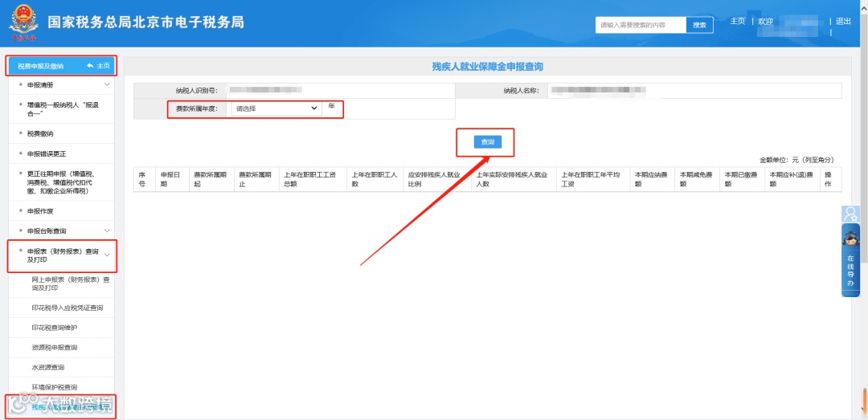Click 费款所属期起 column header
Screen dimensions: 868x420
tap(210, 179)
